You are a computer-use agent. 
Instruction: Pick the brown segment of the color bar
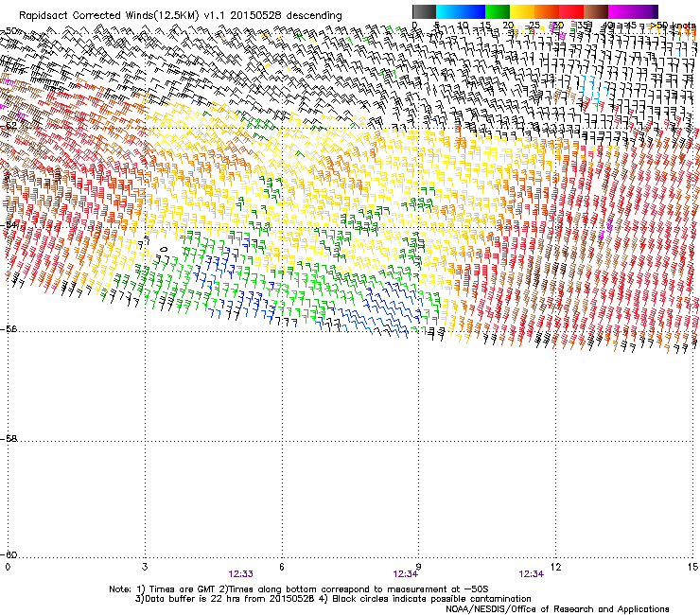click(x=596, y=11)
